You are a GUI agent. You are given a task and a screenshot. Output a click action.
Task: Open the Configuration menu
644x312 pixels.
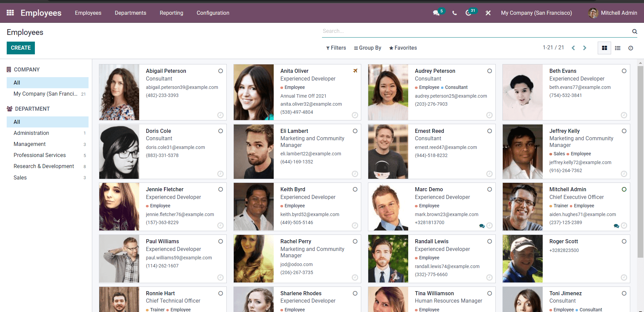(213, 13)
